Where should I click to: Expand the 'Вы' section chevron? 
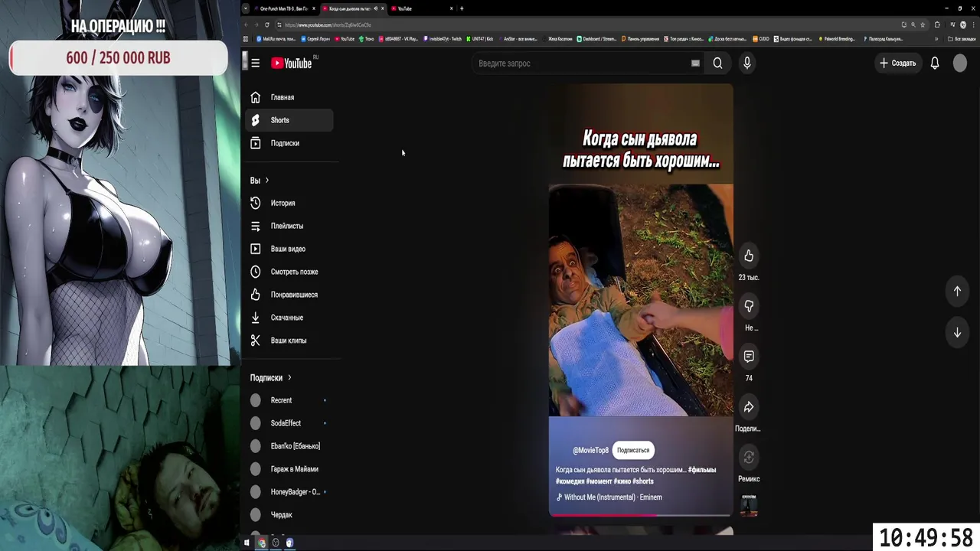266,181
